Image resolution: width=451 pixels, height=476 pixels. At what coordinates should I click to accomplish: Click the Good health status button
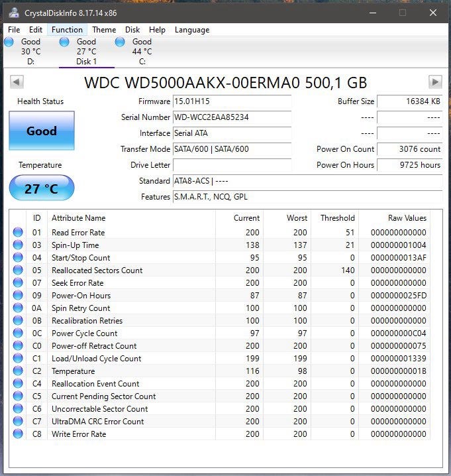click(x=41, y=131)
